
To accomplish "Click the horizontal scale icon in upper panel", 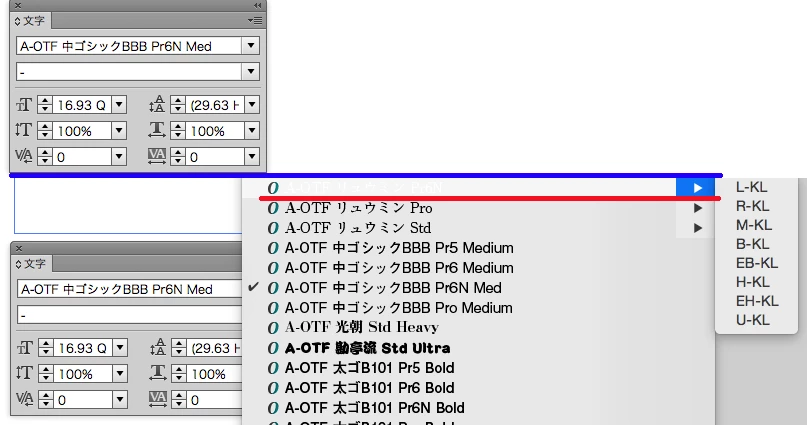I will click(157, 130).
